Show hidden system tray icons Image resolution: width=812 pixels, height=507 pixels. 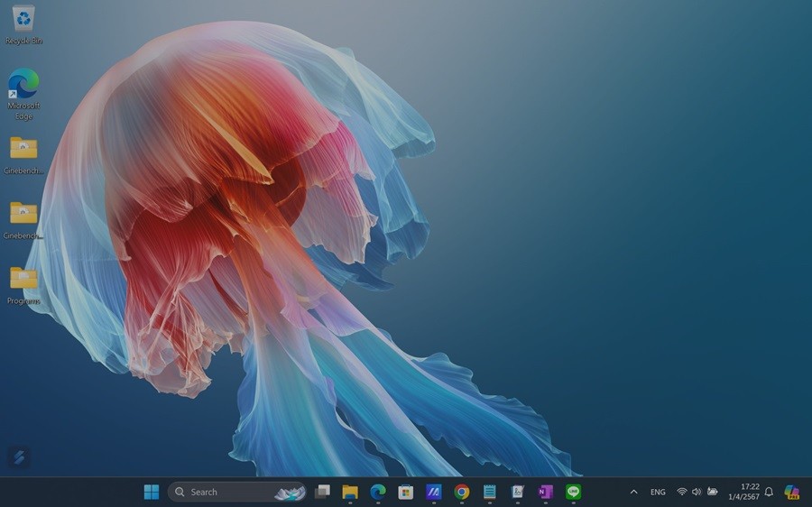pos(633,492)
